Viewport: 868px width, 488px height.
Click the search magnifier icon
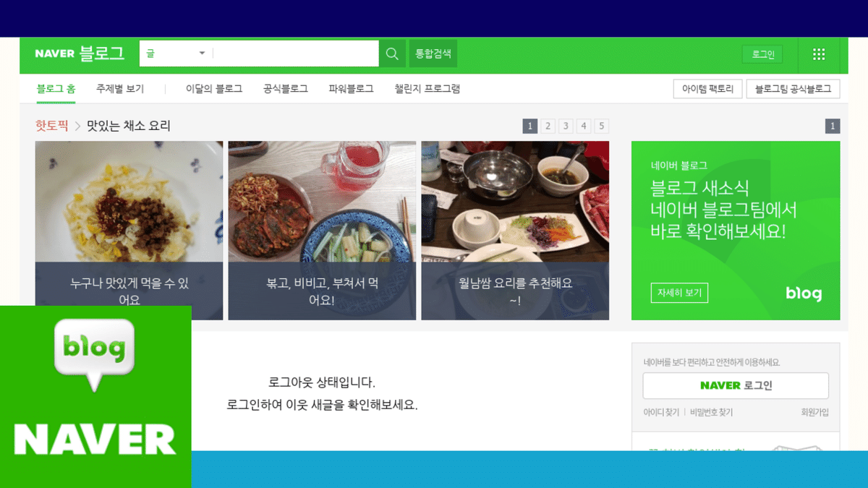click(x=392, y=53)
